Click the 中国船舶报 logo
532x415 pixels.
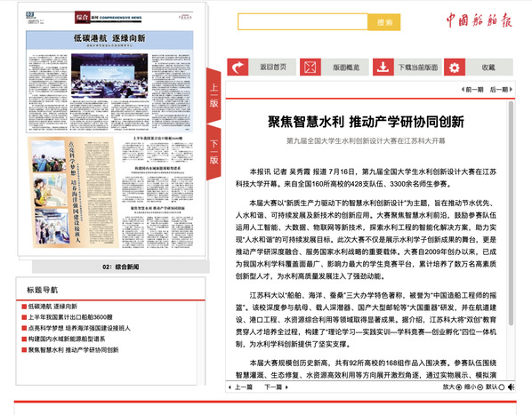(479, 20)
